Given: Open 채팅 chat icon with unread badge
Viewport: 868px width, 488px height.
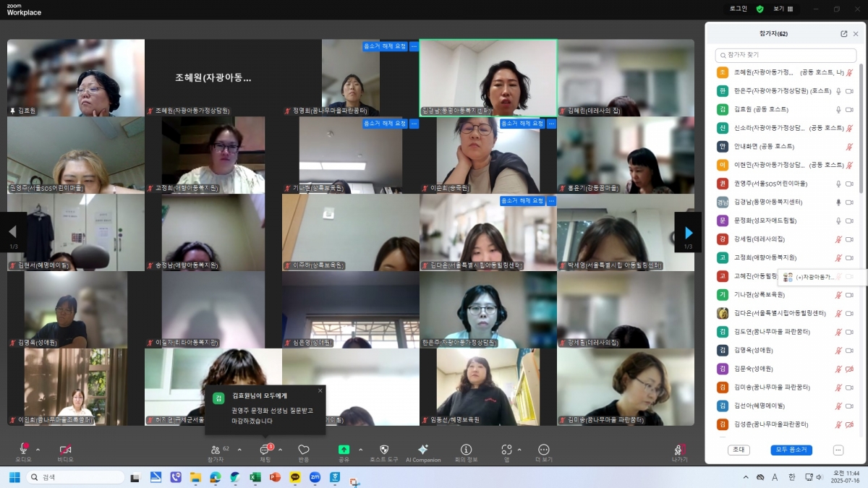Looking at the screenshot, I should pyautogui.click(x=265, y=450).
